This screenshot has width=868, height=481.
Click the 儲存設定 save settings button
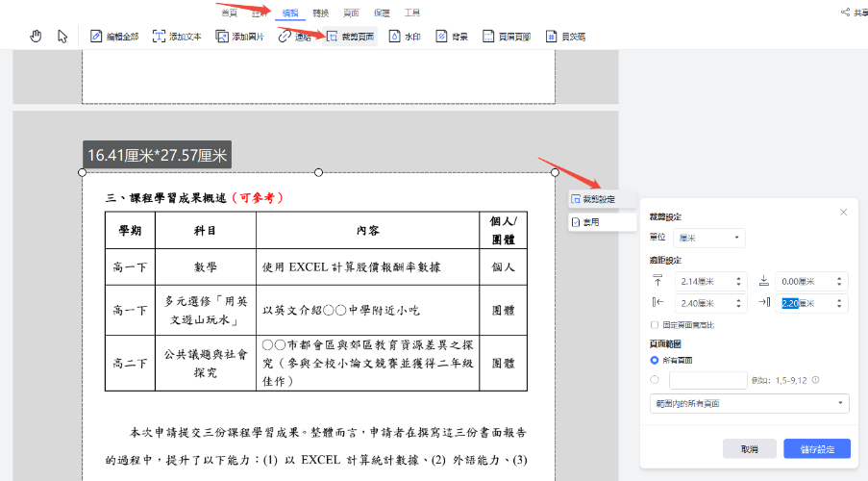coord(817,449)
